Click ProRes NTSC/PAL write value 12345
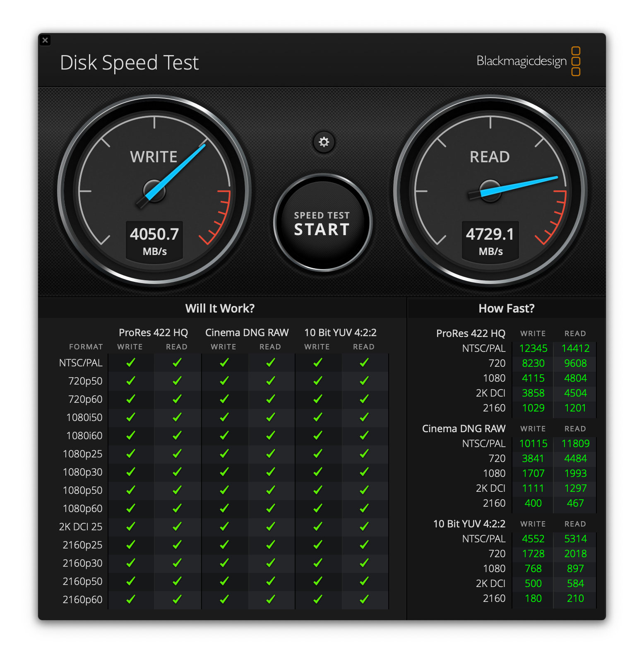The width and height of the screenshot is (644, 664). pyautogui.click(x=533, y=349)
